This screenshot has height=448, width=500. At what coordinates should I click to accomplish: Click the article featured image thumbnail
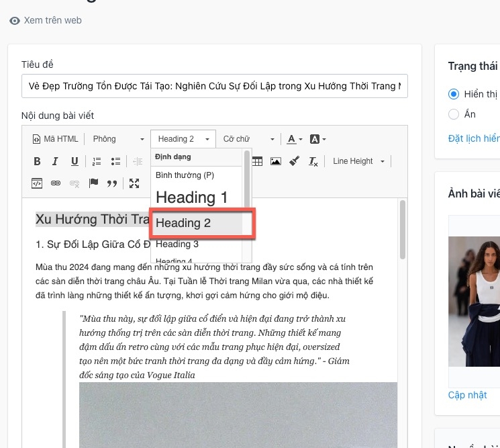coord(474,302)
